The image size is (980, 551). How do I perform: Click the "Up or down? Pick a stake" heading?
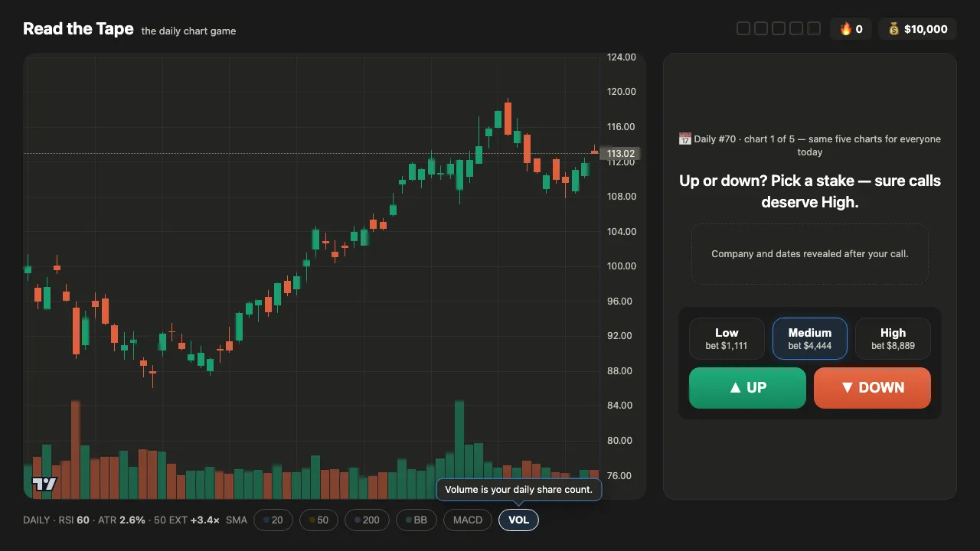(810, 191)
